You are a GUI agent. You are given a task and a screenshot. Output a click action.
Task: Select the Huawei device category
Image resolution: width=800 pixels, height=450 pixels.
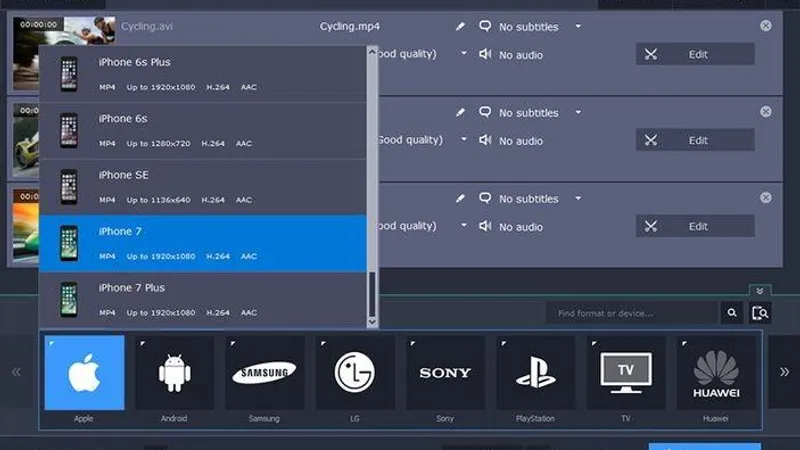tap(715, 373)
